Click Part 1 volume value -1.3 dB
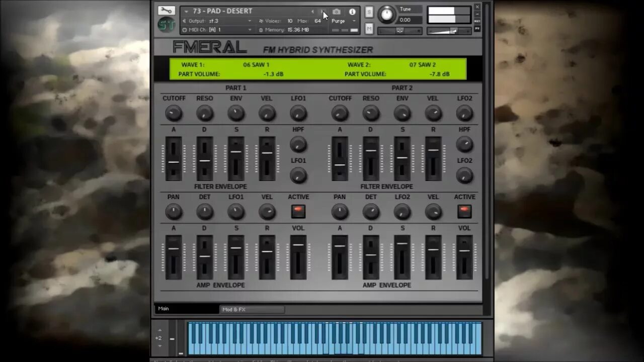Viewport: 644px width, 362px height. click(273, 74)
